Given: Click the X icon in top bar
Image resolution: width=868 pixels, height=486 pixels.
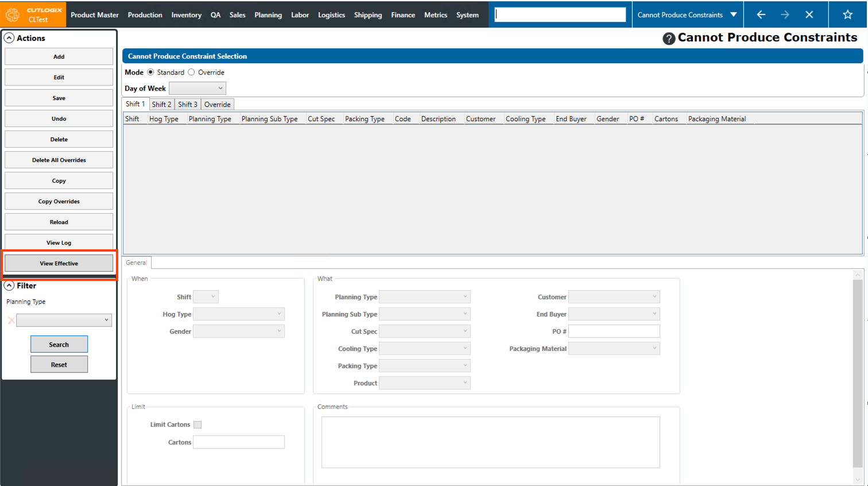Looking at the screenshot, I should pos(809,14).
